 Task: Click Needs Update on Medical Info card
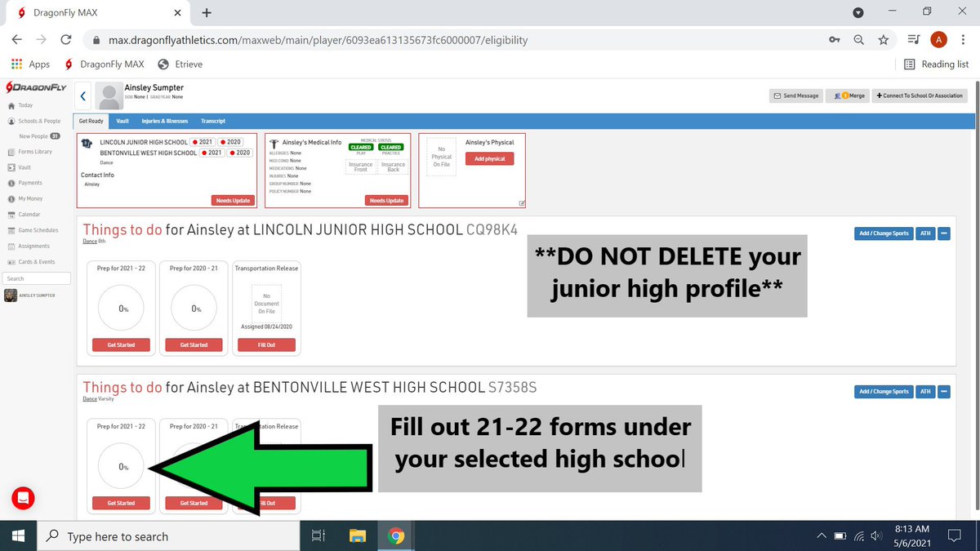[x=386, y=200]
